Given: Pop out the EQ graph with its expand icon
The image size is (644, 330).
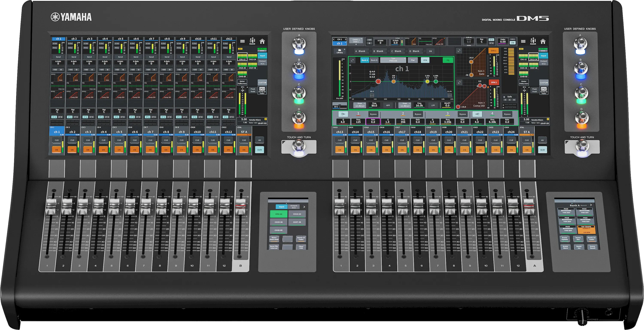Looking at the screenshot, I should (352, 60).
